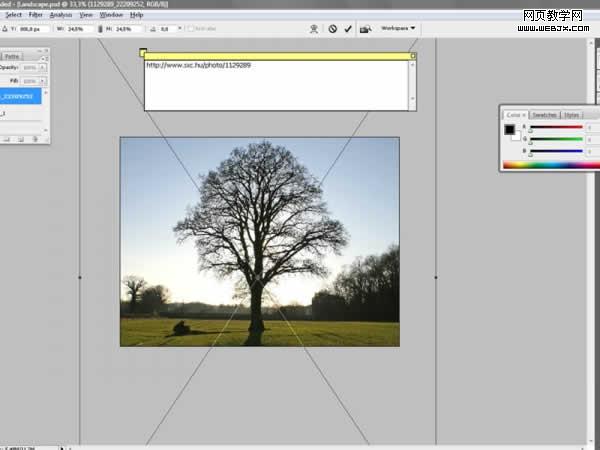Screen dimensions: 600x450
Task: Open the Window menu
Action: coord(111,15)
